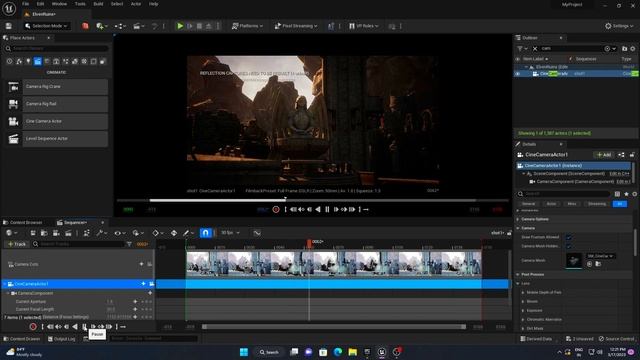The height and width of the screenshot is (360, 640).
Task: Select the Recently Placed clock category icon
Action: (9, 62)
